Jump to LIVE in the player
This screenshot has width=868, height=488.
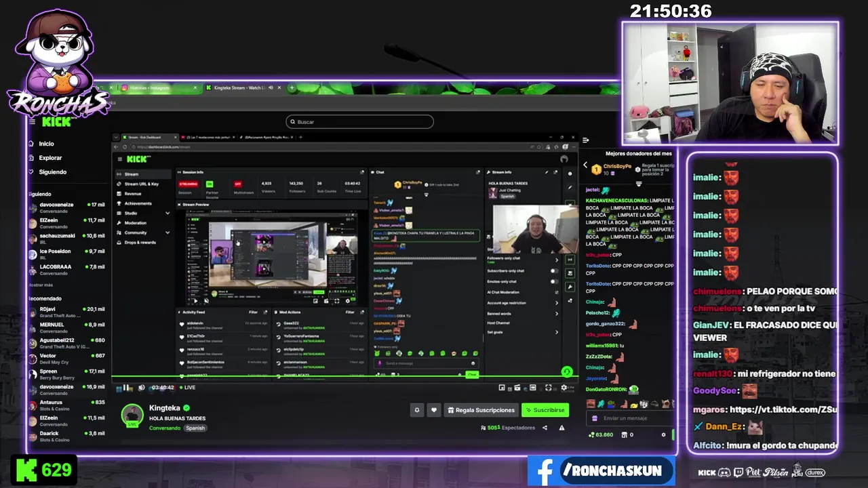[186, 388]
